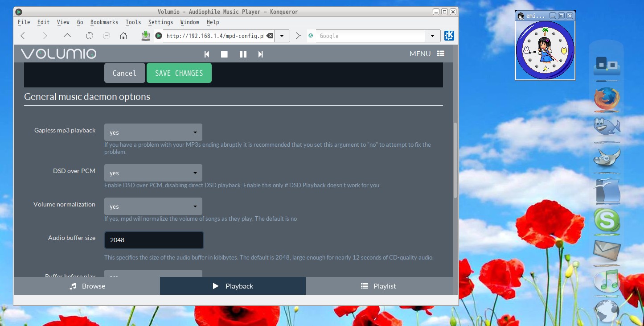
Task: Click the browser back arrow
Action: pos(23,36)
